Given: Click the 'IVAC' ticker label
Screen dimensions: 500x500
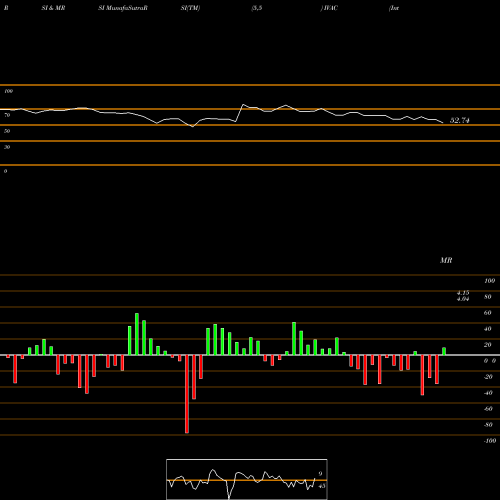Looking at the screenshot, I should pos(330,8).
